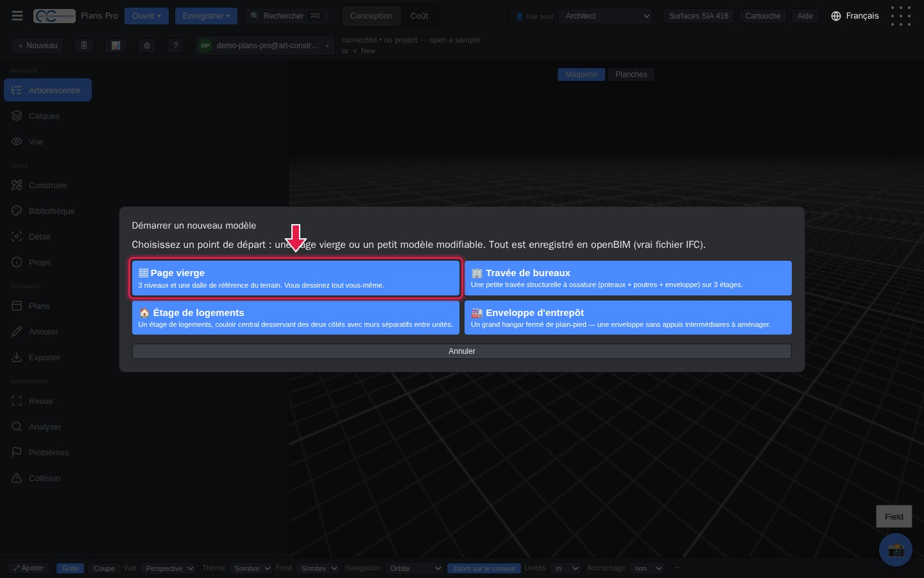This screenshot has height=578, width=924.
Task: Select the Page vierge template
Action: [296, 278]
